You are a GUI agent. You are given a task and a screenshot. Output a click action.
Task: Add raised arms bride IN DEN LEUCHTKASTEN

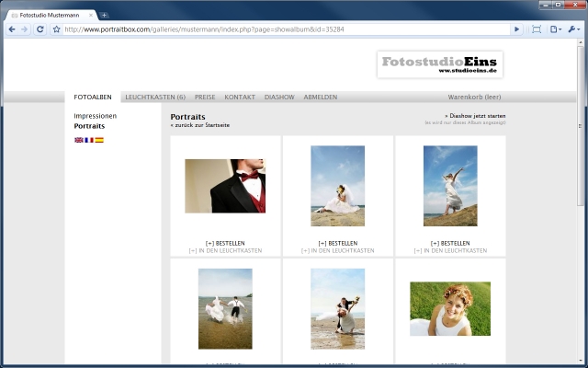[450, 250]
